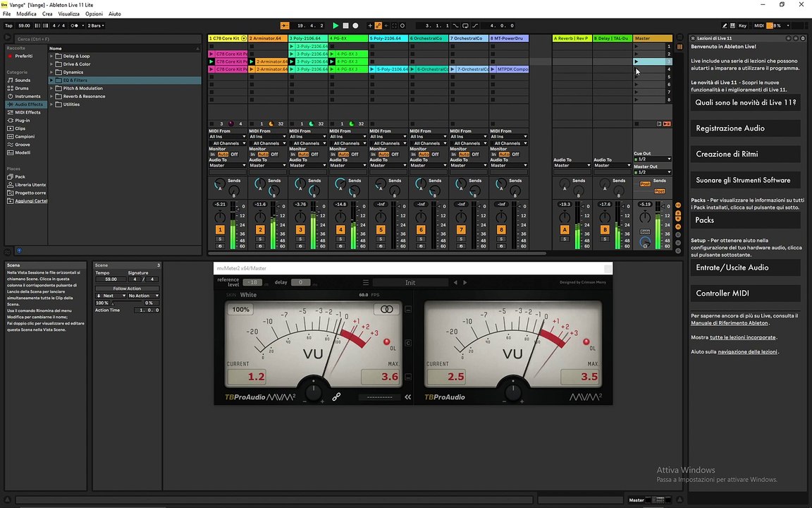Open the Registrazione Audio lesson
This screenshot has height=508, width=812.
click(745, 128)
